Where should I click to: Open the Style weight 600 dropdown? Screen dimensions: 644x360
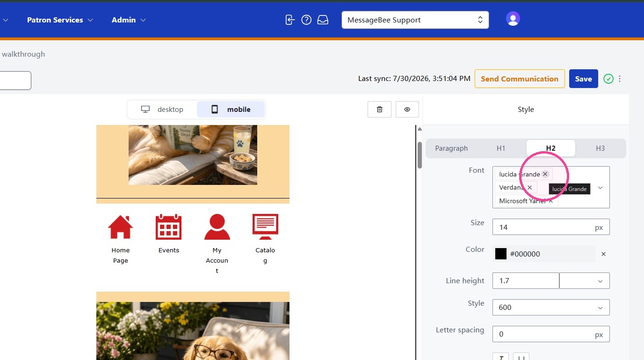(x=551, y=307)
